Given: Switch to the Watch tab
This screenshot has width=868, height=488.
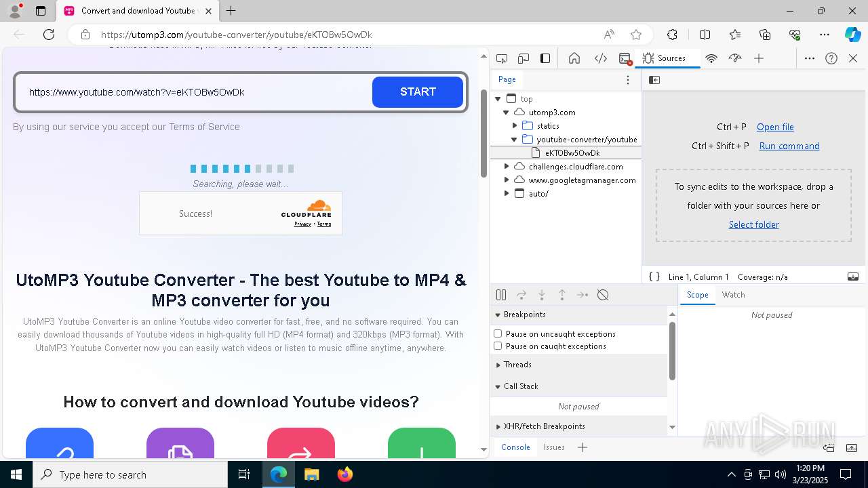Looking at the screenshot, I should click(733, 295).
